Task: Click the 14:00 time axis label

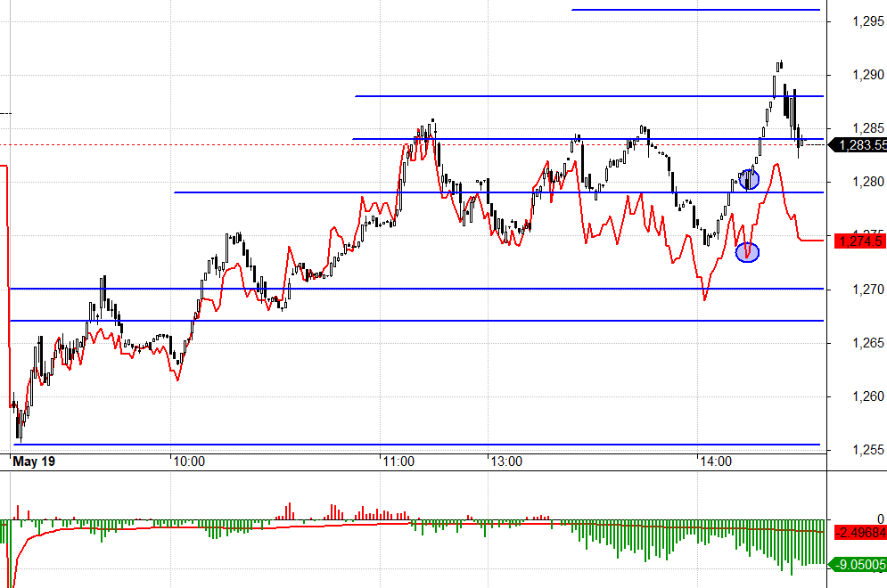Action: pyautogui.click(x=715, y=461)
